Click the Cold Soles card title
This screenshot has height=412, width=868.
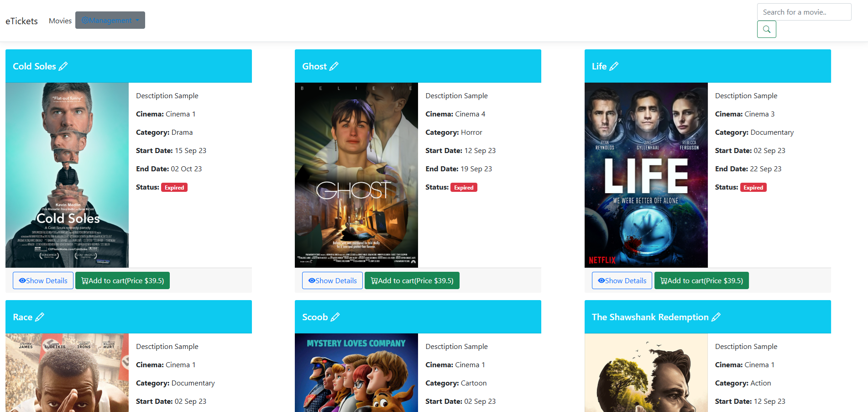(34, 66)
